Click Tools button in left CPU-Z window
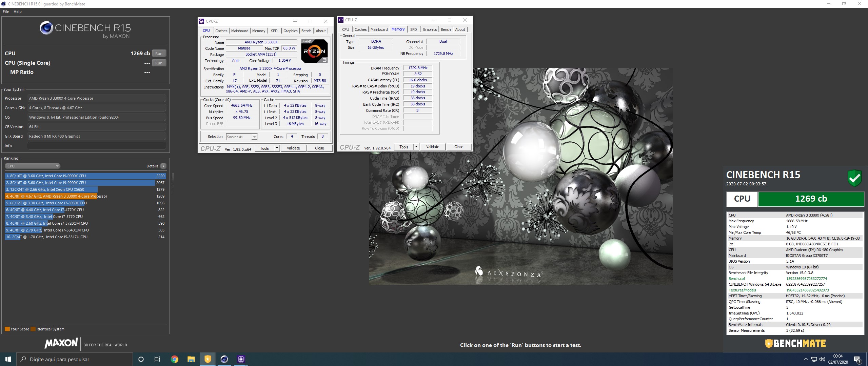Screen dimensions: 868x366 pyautogui.click(x=264, y=148)
